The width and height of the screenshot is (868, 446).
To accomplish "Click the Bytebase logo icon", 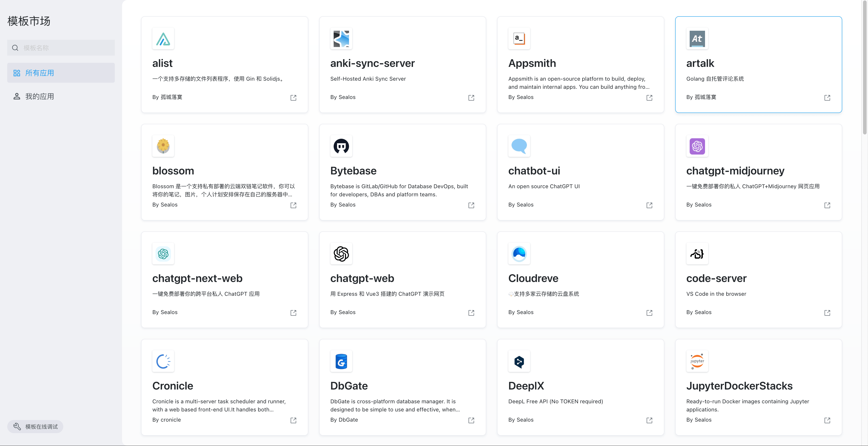I will [341, 146].
